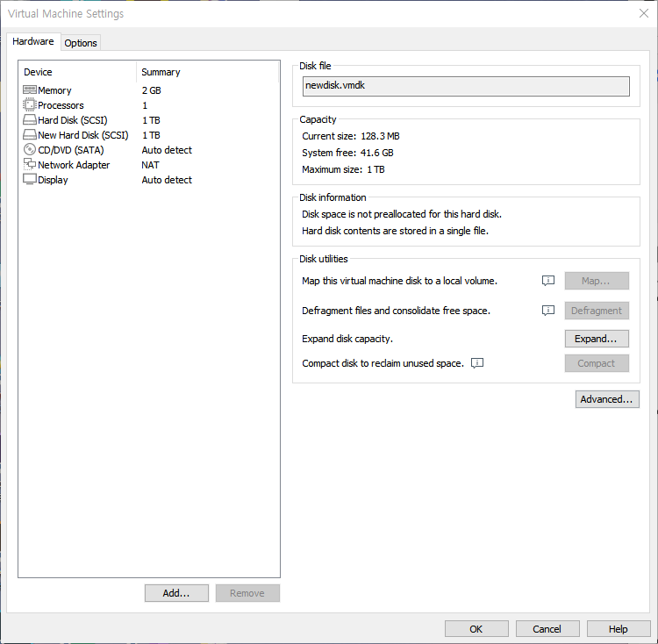Click Auto detect summary for Display
This screenshot has height=644, width=658.
[167, 180]
